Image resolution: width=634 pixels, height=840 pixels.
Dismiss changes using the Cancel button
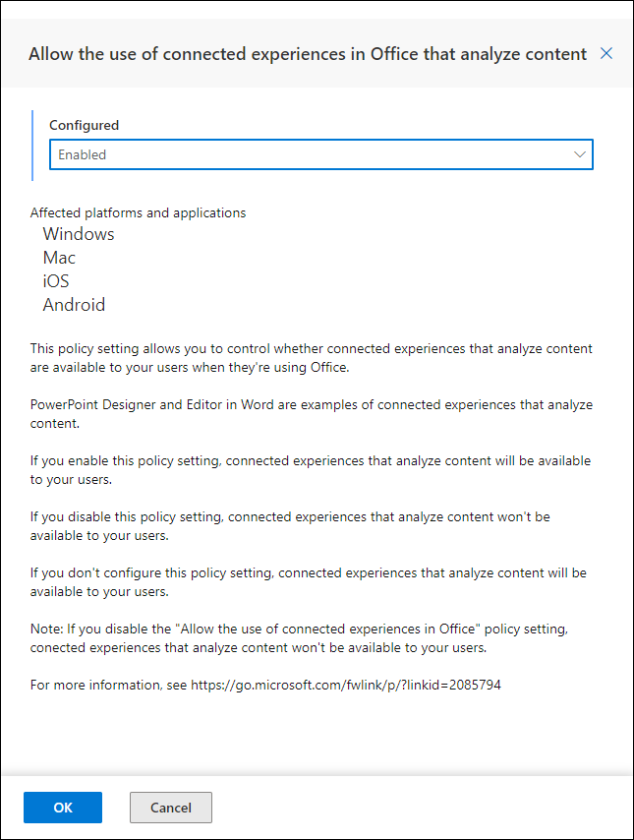pos(171,808)
